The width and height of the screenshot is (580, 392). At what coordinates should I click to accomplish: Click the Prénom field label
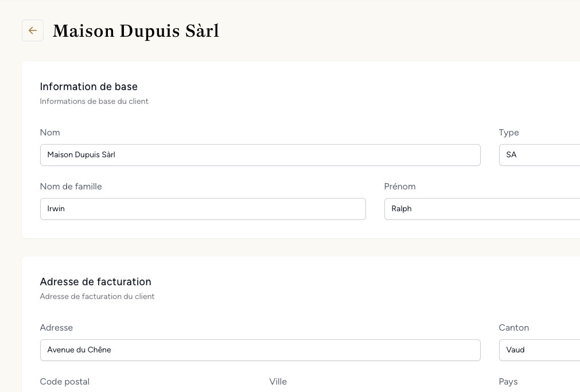(x=400, y=186)
